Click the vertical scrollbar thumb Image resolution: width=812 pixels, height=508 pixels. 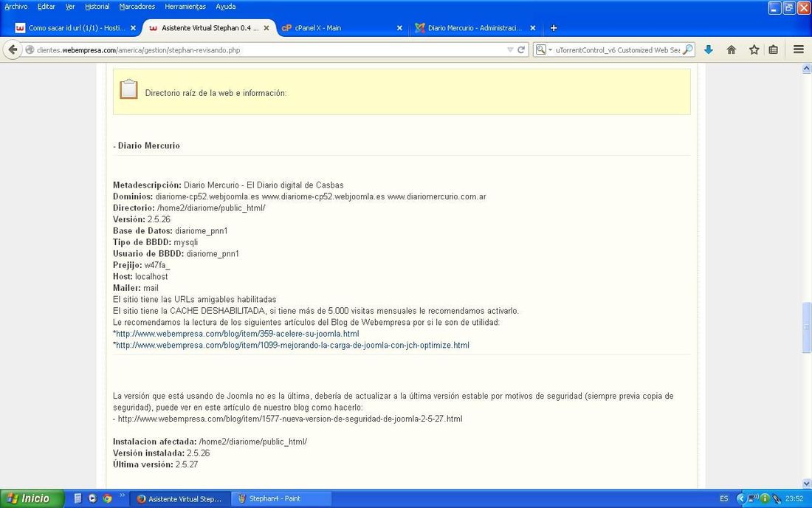(806, 327)
